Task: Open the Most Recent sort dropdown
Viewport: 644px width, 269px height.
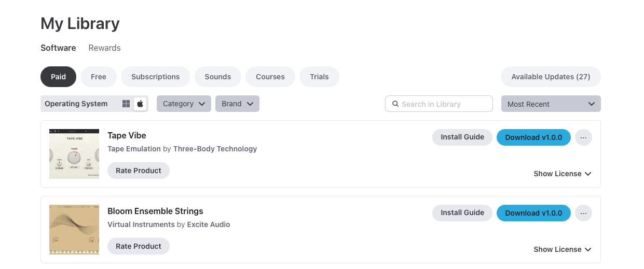Action: (x=551, y=104)
